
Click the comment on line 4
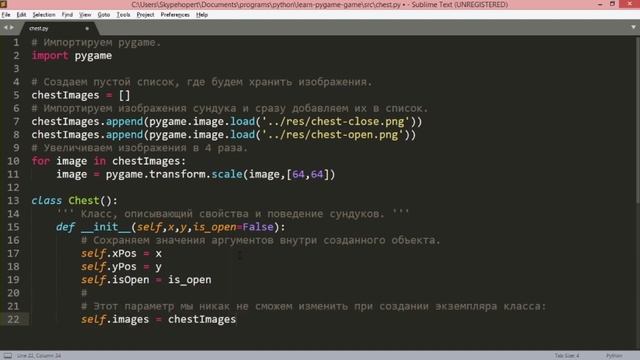pos(202,82)
